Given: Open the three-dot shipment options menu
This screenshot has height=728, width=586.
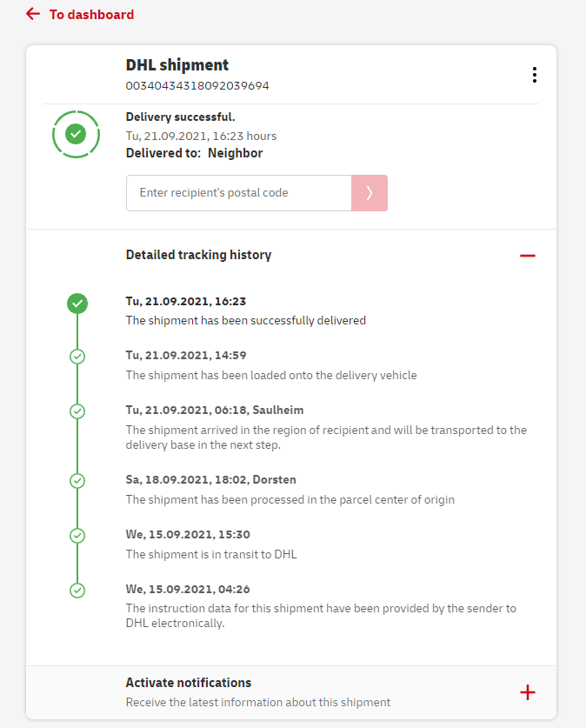Looking at the screenshot, I should tap(534, 75).
